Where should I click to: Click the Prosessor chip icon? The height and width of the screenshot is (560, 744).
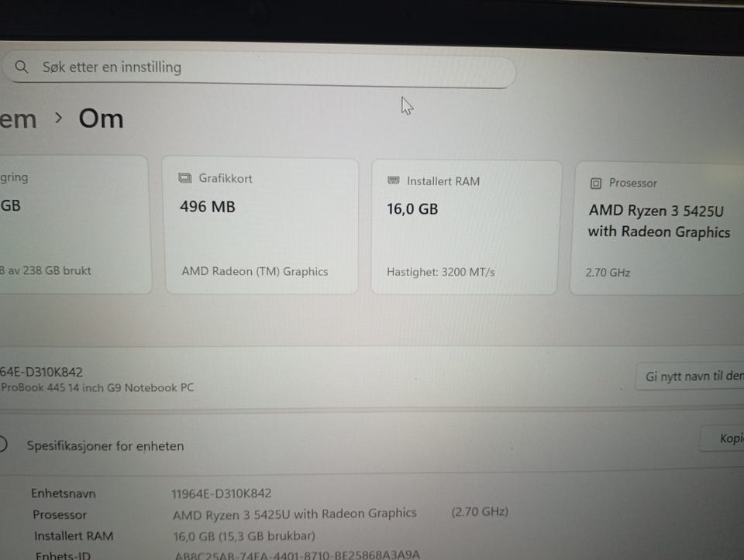point(596,183)
